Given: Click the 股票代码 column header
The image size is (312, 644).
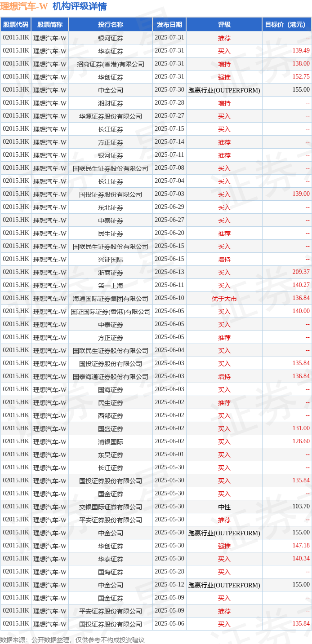Looking at the screenshot, I should click(16, 25).
